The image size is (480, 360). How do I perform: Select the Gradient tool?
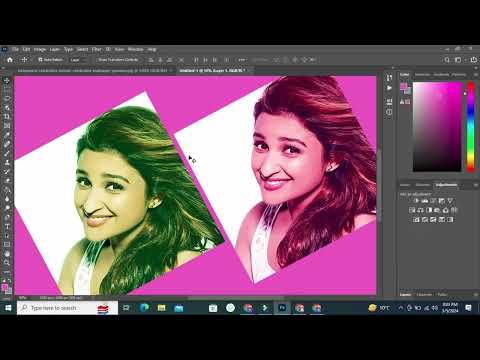(x=7, y=190)
